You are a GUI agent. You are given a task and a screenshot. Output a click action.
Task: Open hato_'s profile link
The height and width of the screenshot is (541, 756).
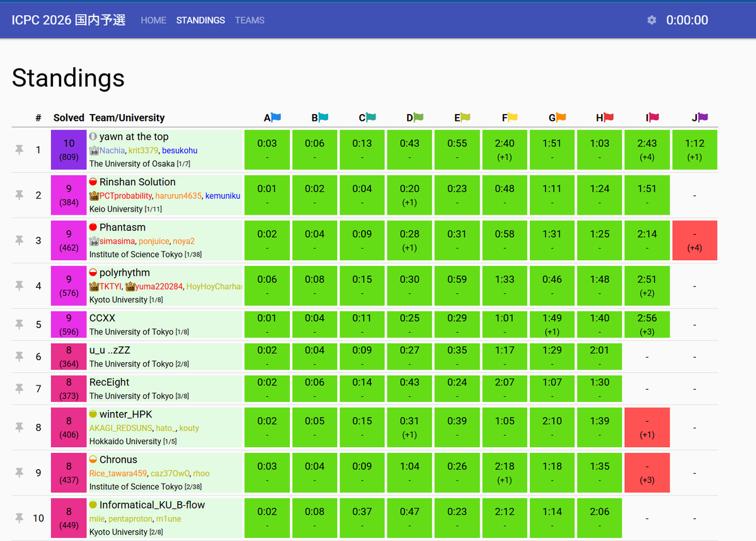166,428
